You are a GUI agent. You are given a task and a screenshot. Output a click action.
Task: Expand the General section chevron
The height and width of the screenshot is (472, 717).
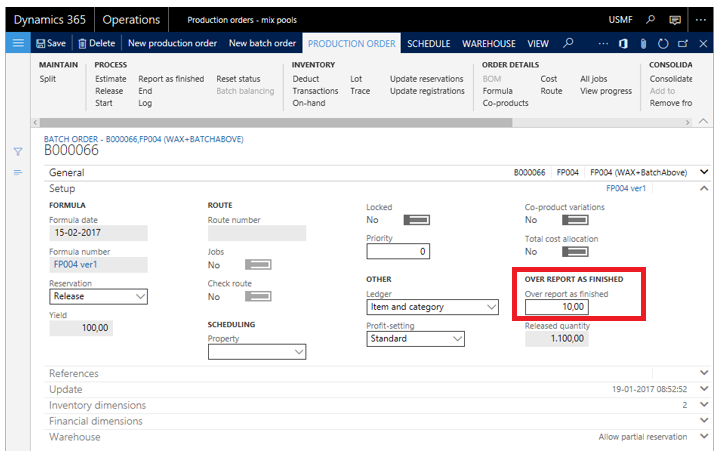click(x=704, y=172)
